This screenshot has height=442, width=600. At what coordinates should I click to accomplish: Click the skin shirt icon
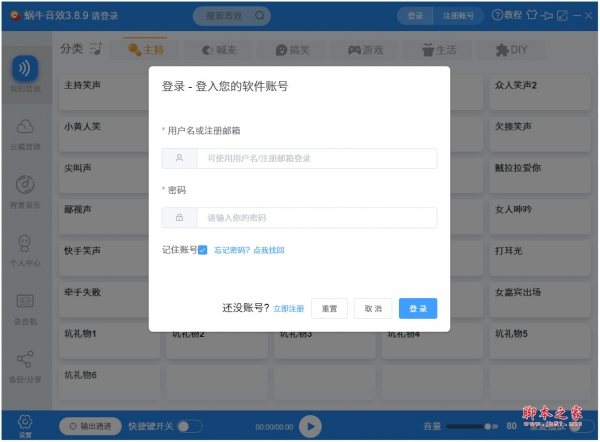pos(532,15)
